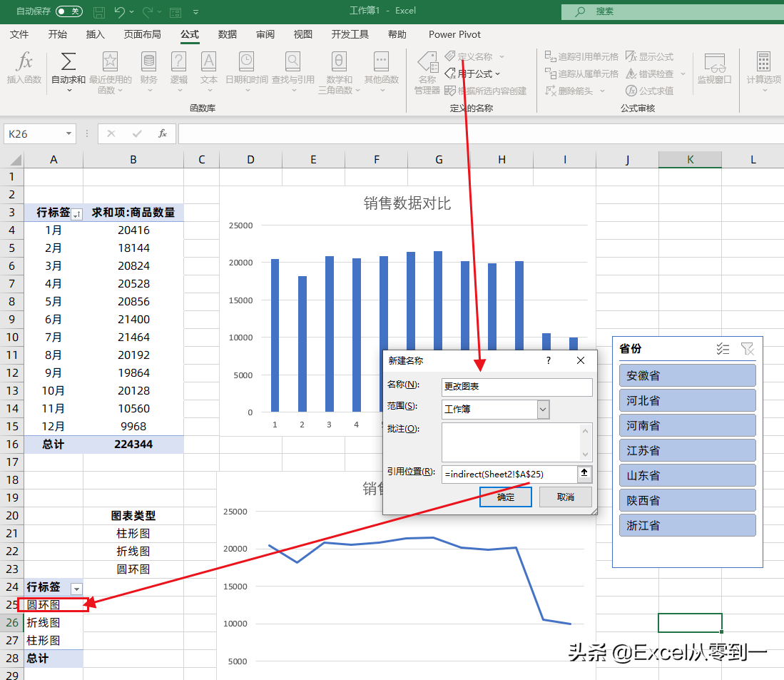Screen dimensions: 784x680
Task: Select 安徽省 in the slicer
Action: (687, 375)
